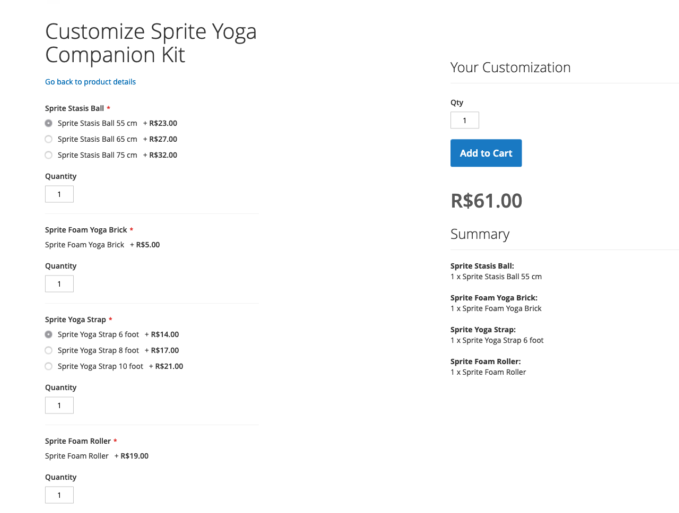Select Sprite Stasis Ball 55 cm radio option

(x=49, y=123)
